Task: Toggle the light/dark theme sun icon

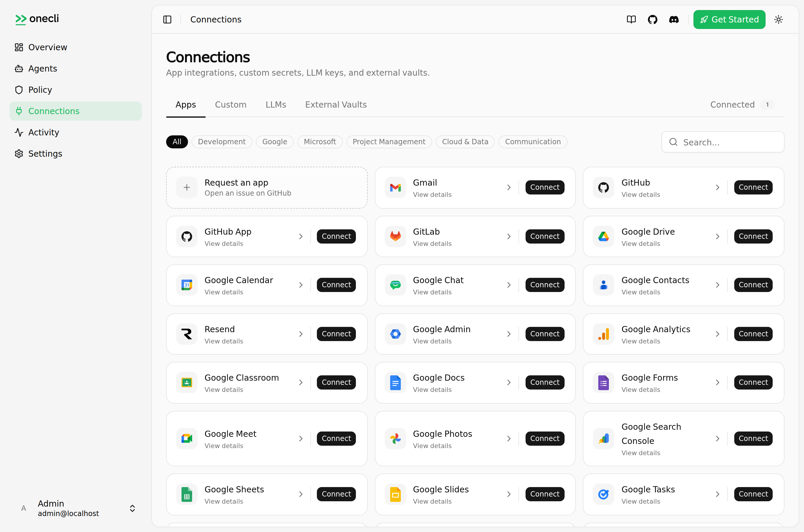Action: (779, 19)
